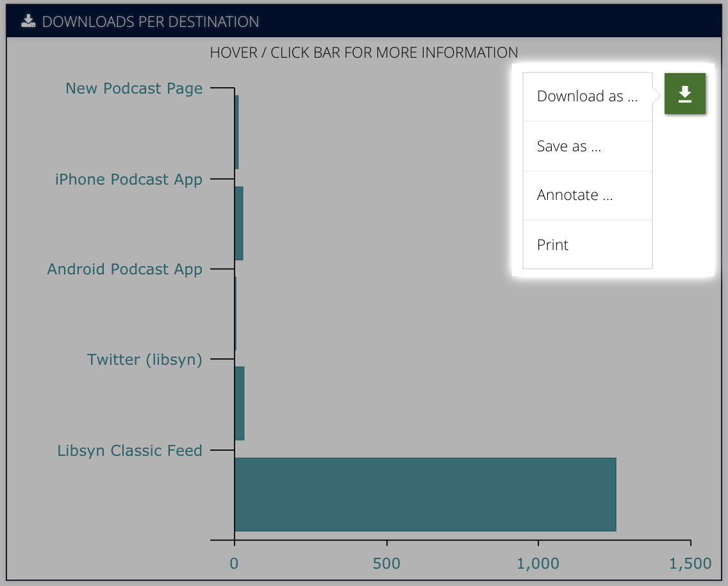
Task: Click the Downloads Per Destination header title
Action: (x=151, y=21)
